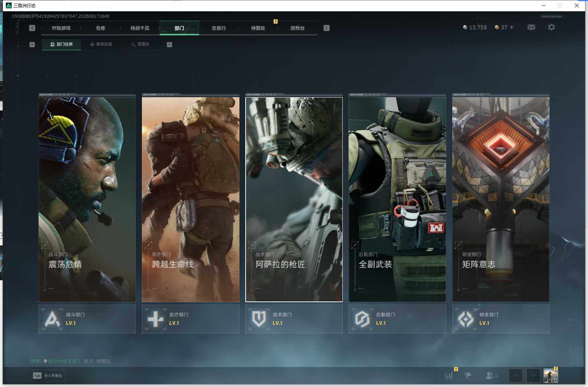This screenshot has width=588, height=387.
Task: Click the first empty squad slot plus
Action: [x=515, y=376]
